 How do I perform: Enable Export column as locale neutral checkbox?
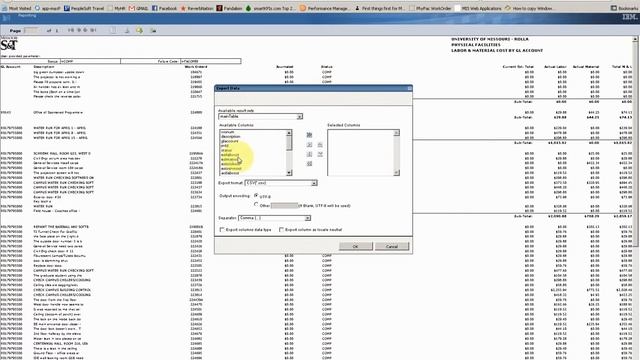pos(281,230)
